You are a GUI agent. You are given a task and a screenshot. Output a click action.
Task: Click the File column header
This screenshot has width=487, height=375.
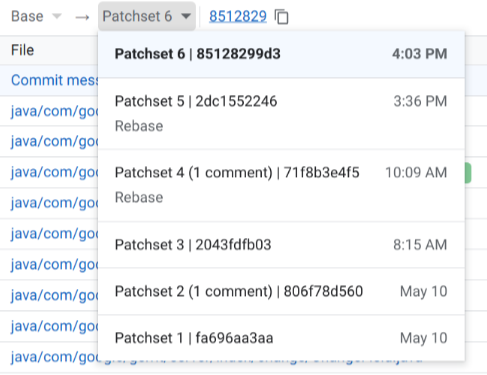23,50
